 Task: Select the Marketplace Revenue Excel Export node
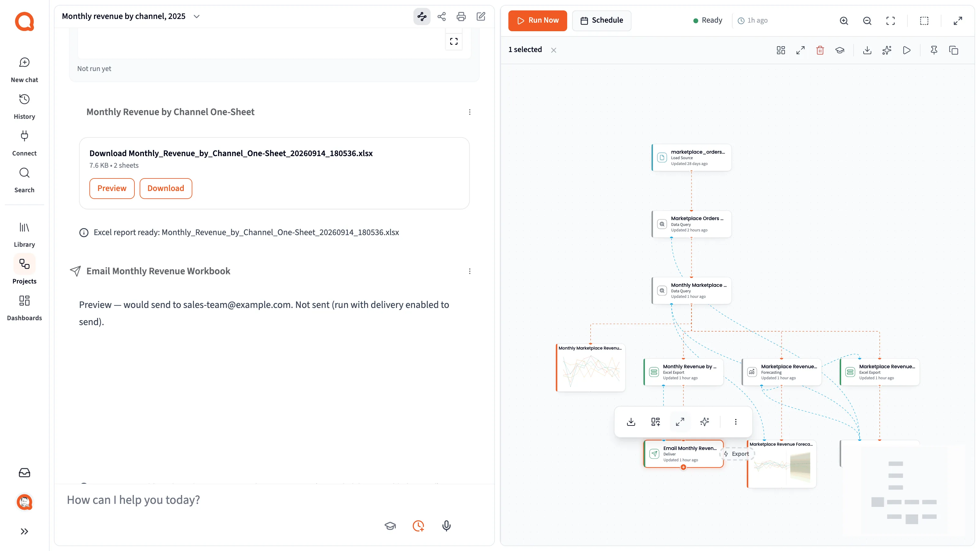coord(880,372)
